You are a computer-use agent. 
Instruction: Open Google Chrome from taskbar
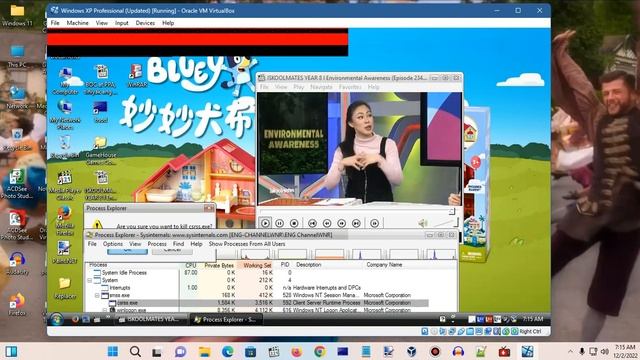point(320,351)
